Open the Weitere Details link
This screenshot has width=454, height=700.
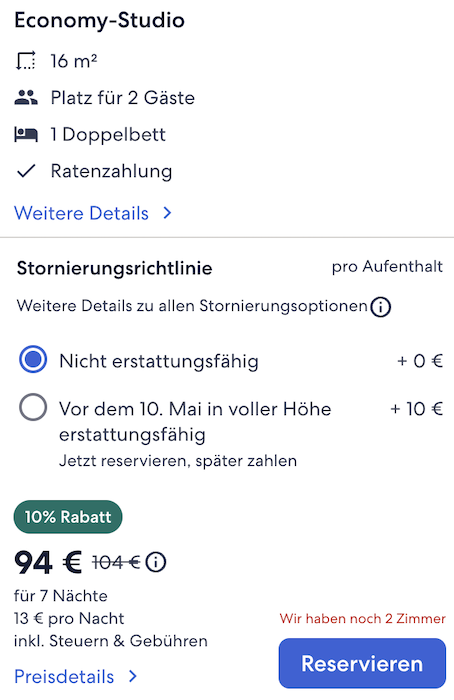tap(81, 213)
